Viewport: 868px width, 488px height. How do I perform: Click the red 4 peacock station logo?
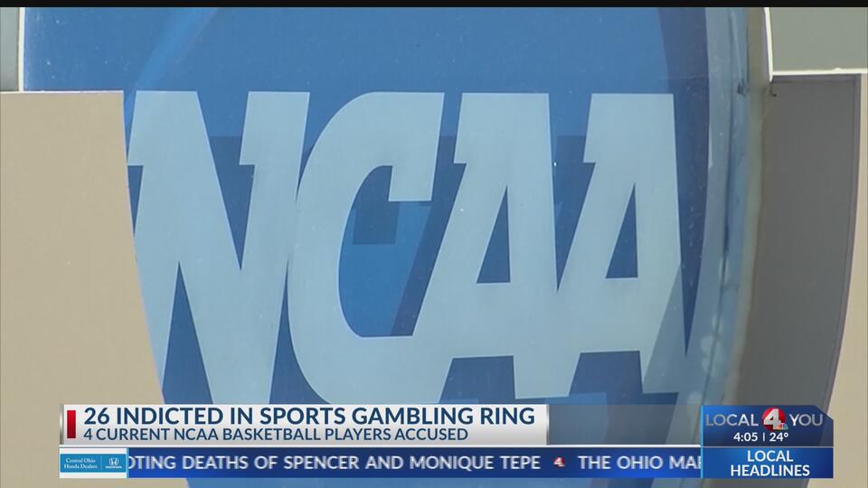(774, 419)
